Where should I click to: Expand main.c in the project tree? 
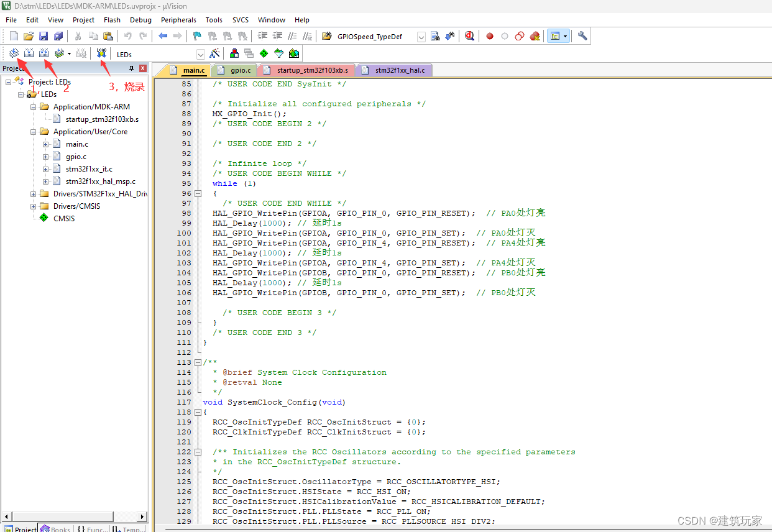(45, 144)
